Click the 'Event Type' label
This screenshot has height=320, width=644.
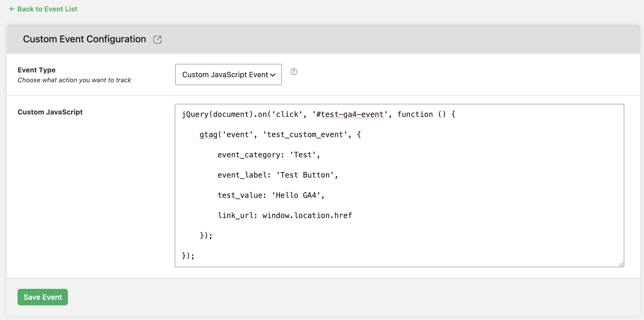37,70
